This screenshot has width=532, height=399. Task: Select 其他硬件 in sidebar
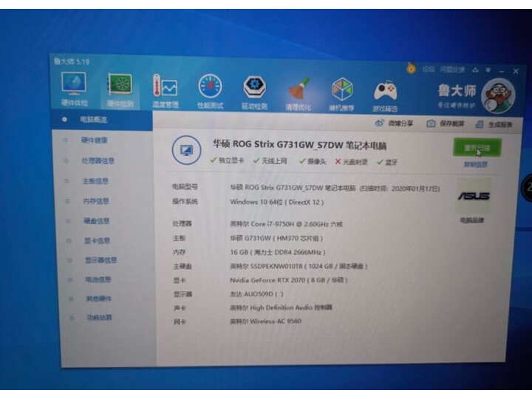(99, 299)
